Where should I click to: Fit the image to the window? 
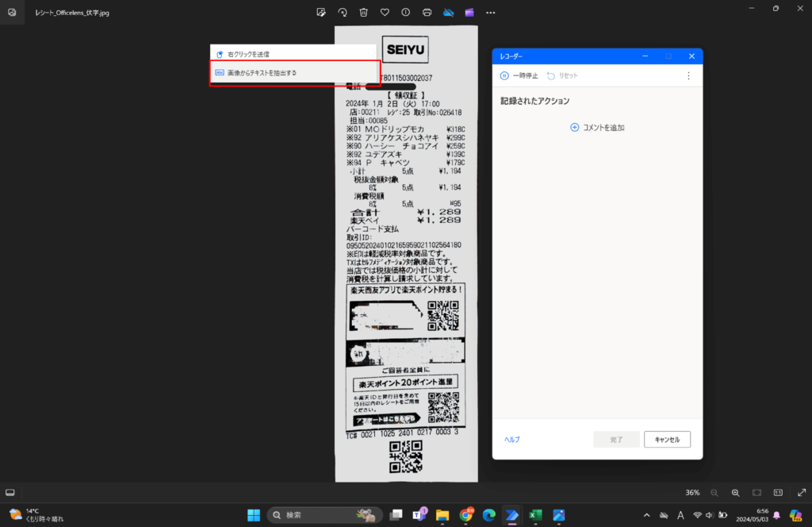[x=756, y=493]
